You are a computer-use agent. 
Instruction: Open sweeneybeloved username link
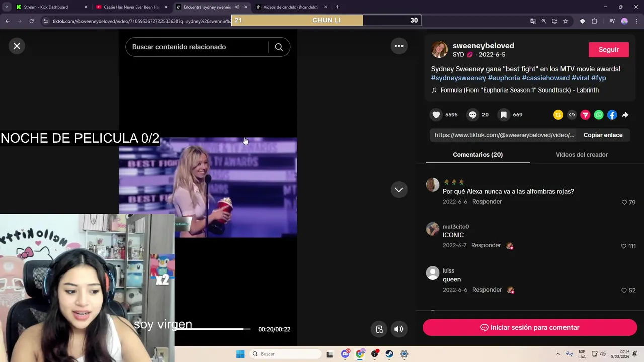tap(483, 46)
